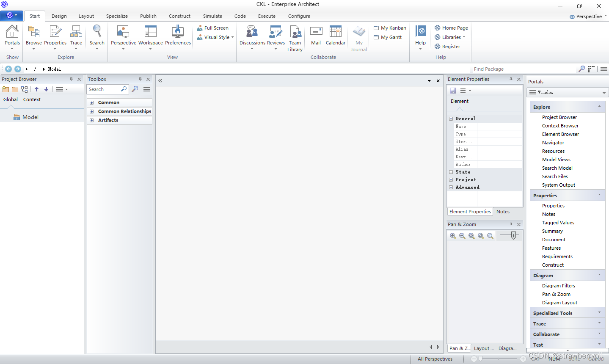Click My Kanban in the Collaborate group
Viewport: 609px width, 364px height.
[x=390, y=28]
